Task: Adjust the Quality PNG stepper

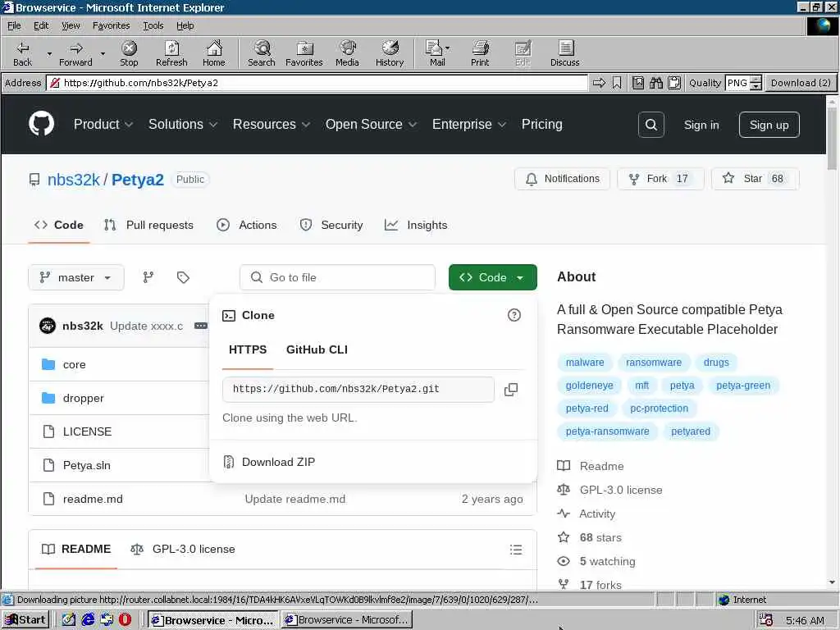Action: click(x=756, y=83)
